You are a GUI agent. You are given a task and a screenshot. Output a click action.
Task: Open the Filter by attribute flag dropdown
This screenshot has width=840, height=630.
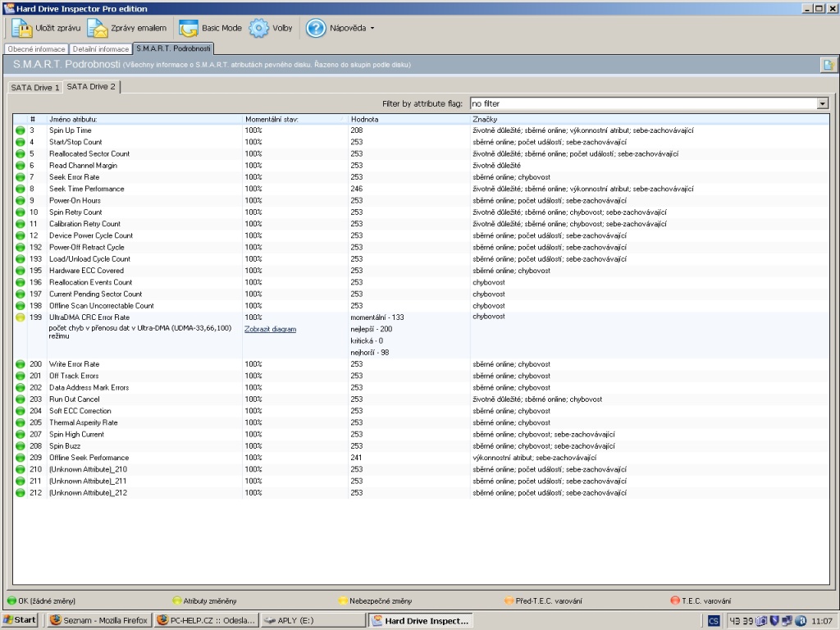pos(823,104)
